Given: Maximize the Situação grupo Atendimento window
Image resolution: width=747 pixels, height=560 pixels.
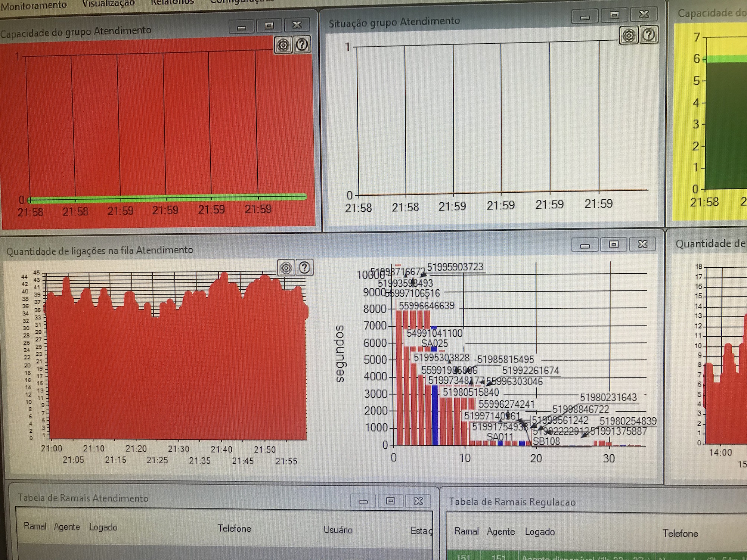Looking at the screenshot, I should pos(614,15).
